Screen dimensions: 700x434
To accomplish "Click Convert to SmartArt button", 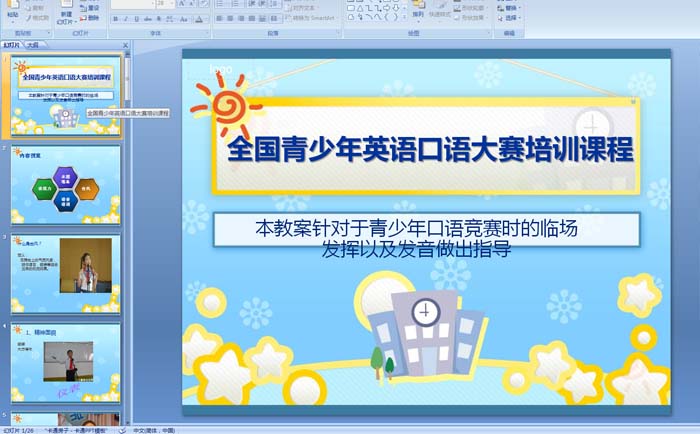I will click(310, 18).
